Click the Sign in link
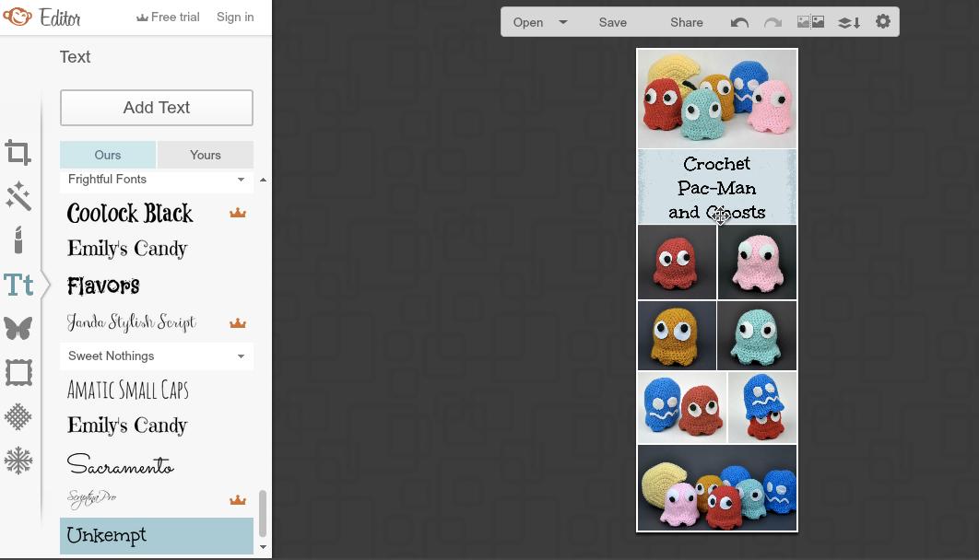 tap(234, 17)
